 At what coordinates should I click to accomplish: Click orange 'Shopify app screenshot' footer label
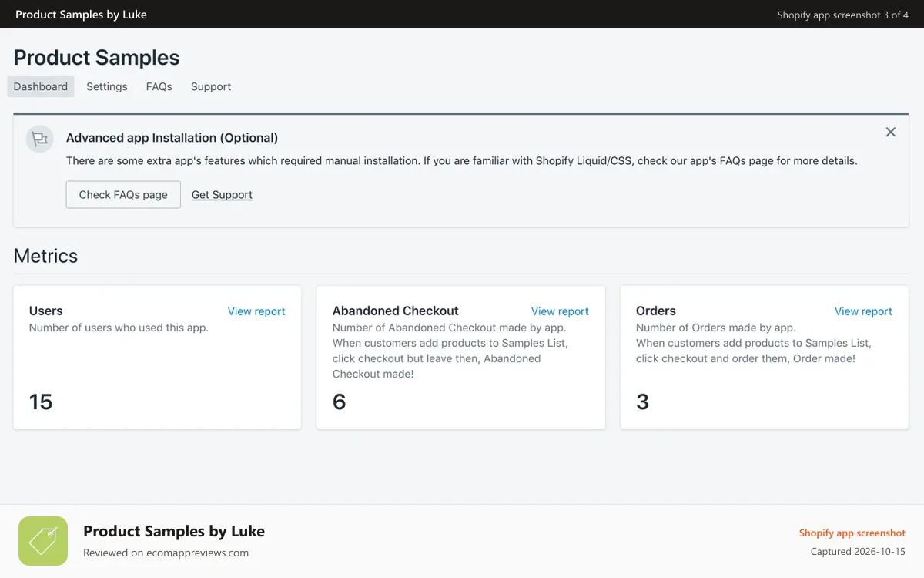852,533
